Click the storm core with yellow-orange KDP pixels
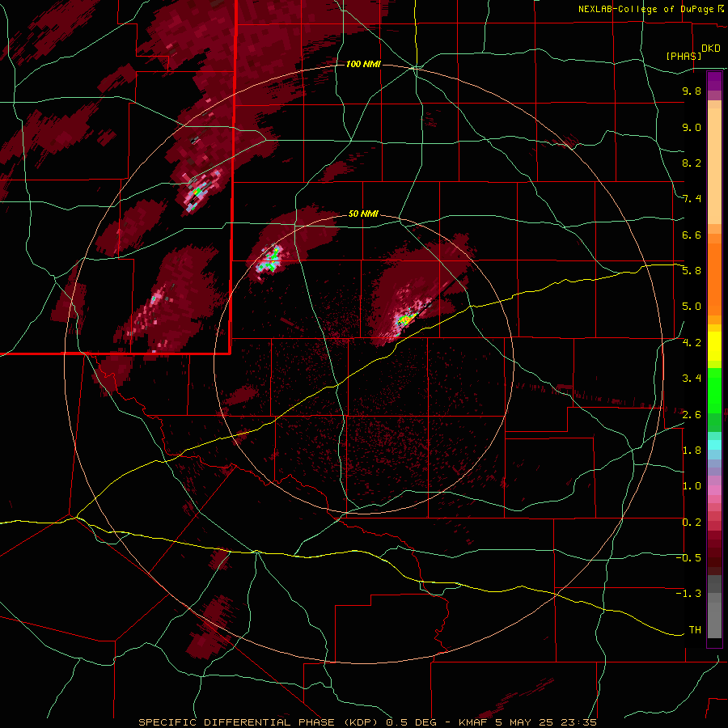728x728 pixels. [x=405, y=320]
